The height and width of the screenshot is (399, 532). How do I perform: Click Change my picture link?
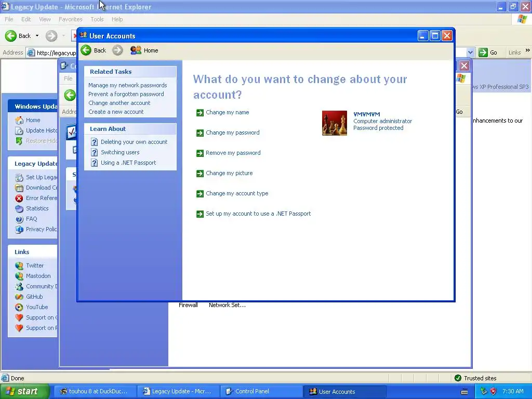click(229, 174)
